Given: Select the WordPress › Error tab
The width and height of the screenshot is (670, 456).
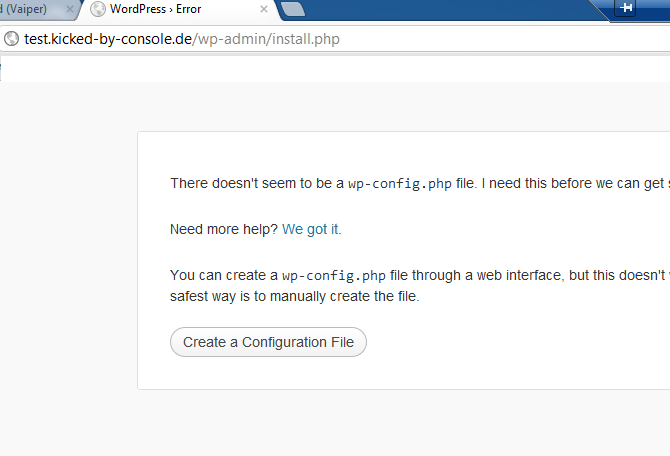Looking at the screenshot, I should 179,9.
